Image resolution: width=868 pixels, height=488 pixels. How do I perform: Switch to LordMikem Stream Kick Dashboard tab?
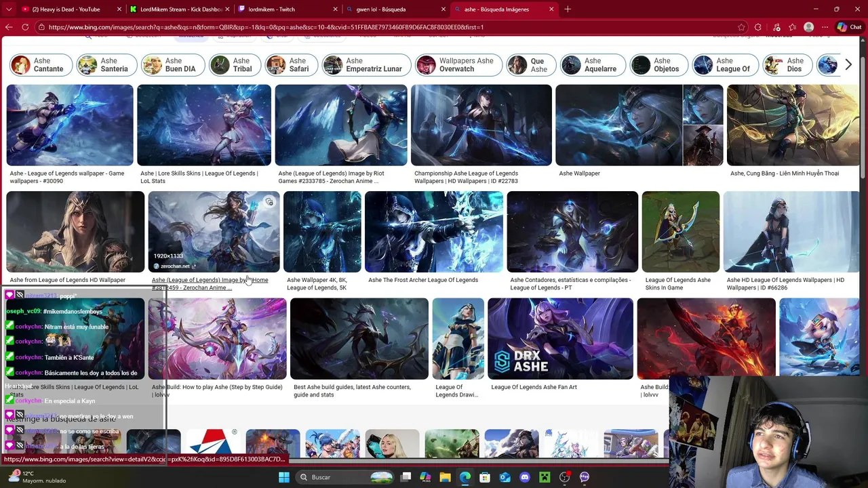[x=180, y=9]
